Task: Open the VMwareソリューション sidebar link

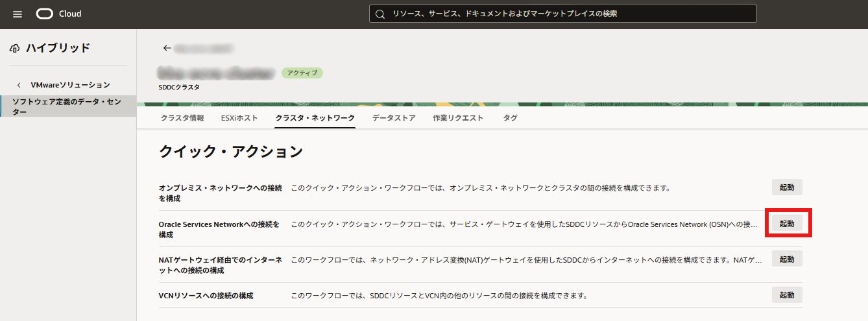Action: tap(70, 85)
